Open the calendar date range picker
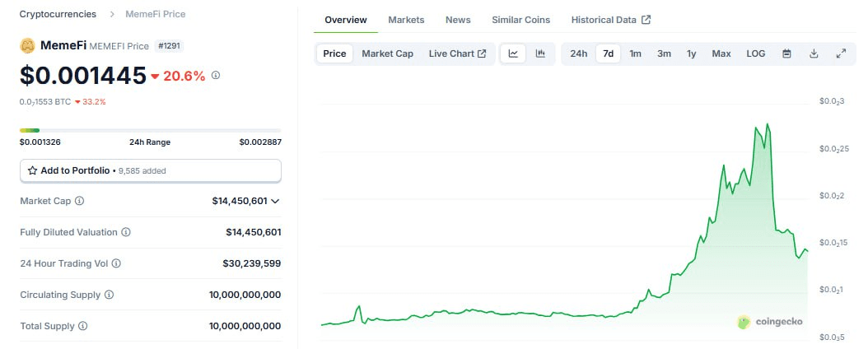Image resolution: width=868 pixels, height=349 pixels. point(786,54)
